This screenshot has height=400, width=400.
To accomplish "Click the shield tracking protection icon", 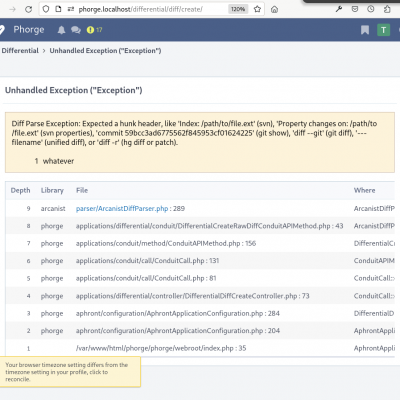I will (46, 9).
